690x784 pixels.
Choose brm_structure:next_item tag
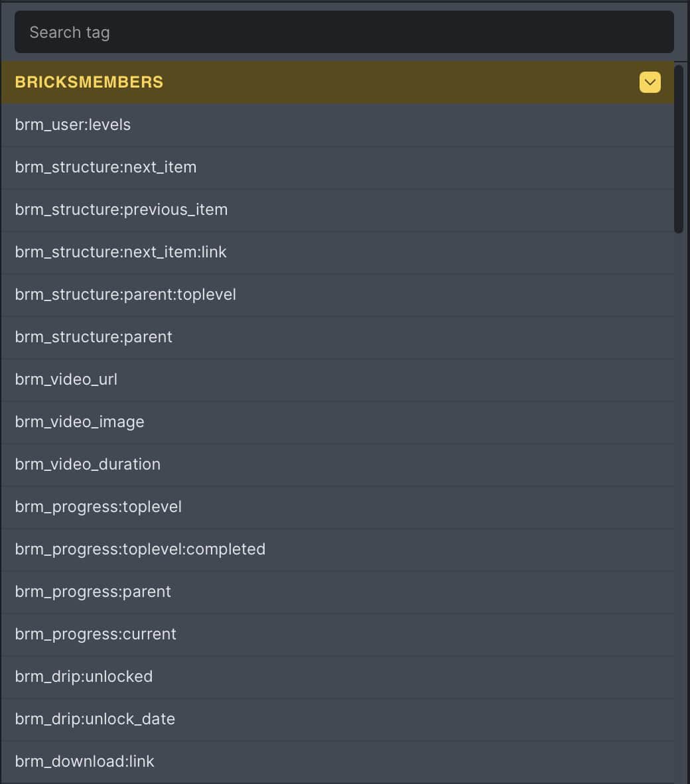click(106, 167)
